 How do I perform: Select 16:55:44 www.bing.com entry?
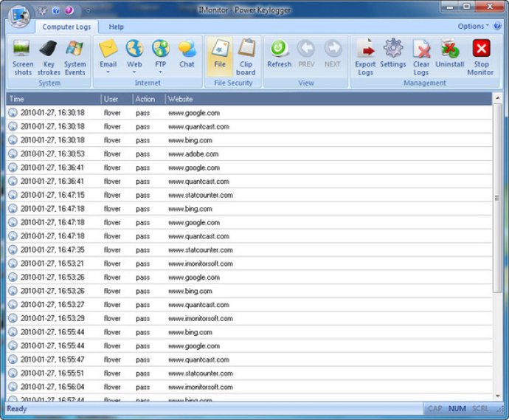point(249,332)
